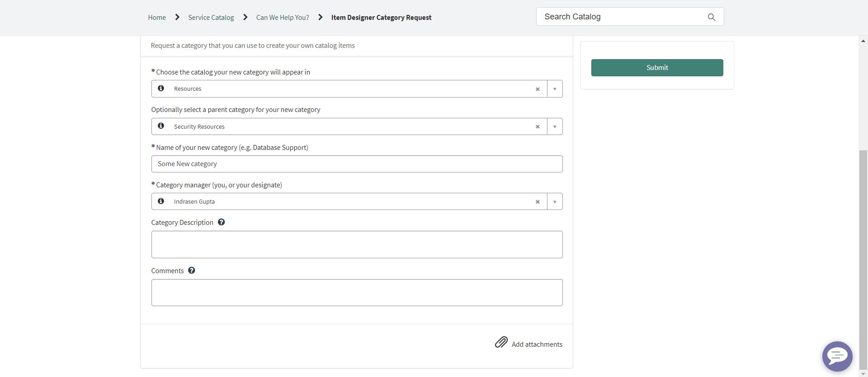Click Add attachments link
The width and height of the screenshot is (868, 377).
click(x=537, y=344)
